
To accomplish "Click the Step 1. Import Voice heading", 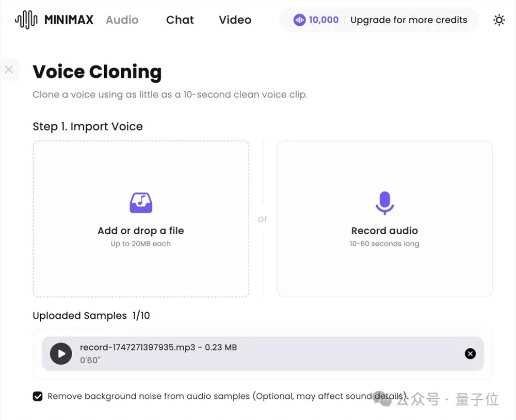I will tap(88, 126).
